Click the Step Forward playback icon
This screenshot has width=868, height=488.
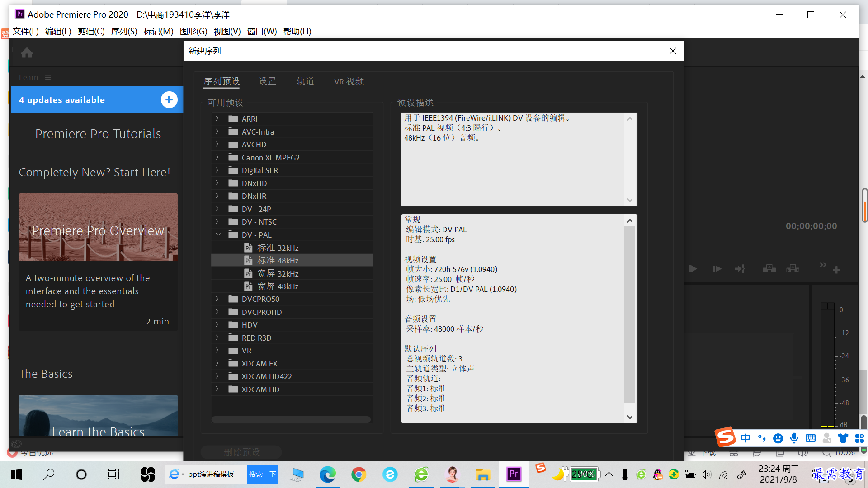point(717,269)
